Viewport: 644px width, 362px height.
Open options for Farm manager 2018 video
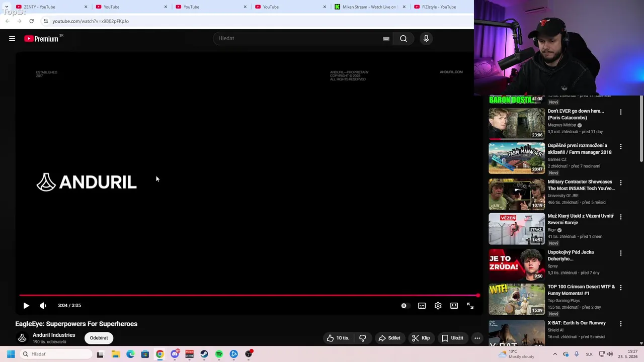(x=621, y=147)
